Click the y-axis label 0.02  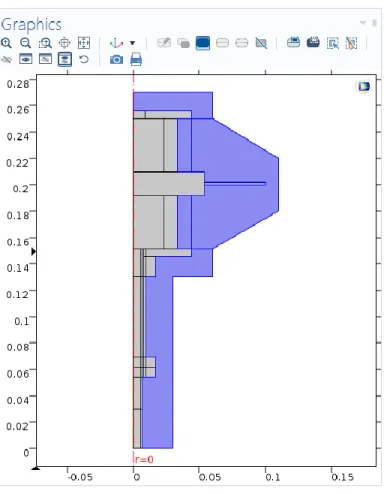point(18,427)
